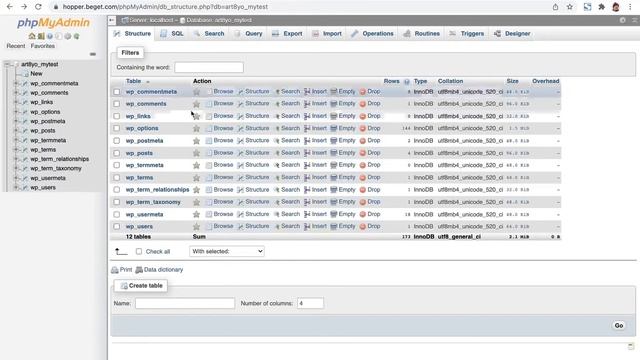Tick the wp_comments row checkbox
Screen dimensions: 640x360
coord(117,104)
